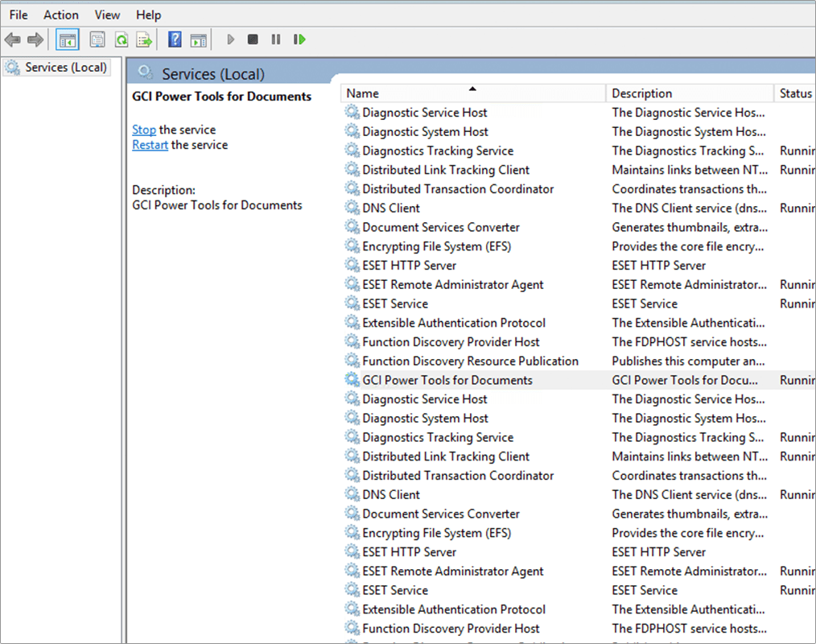Click gear icon of Services (Local) tree node
This screenshot has width=816, height=644.
pyautogui.click(x=13, y=67)
